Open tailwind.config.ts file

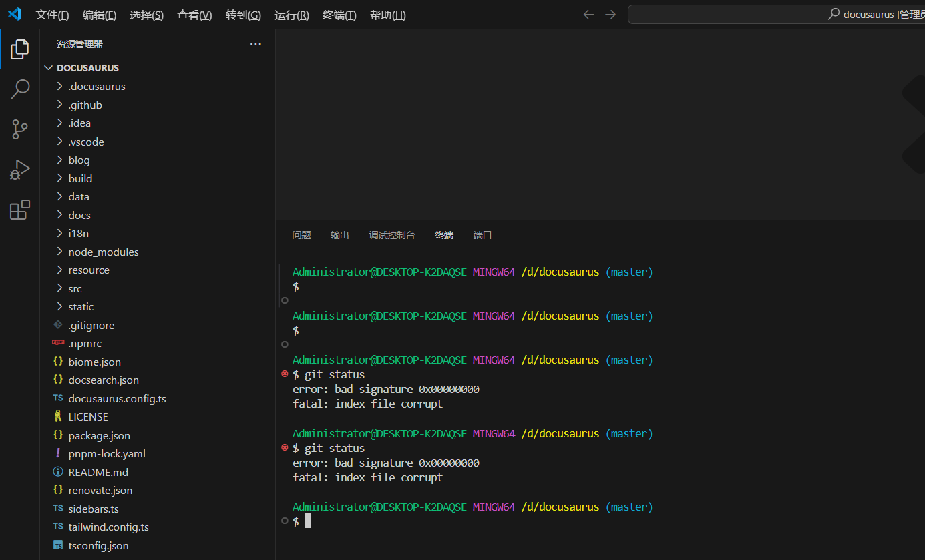click(108, 527)
